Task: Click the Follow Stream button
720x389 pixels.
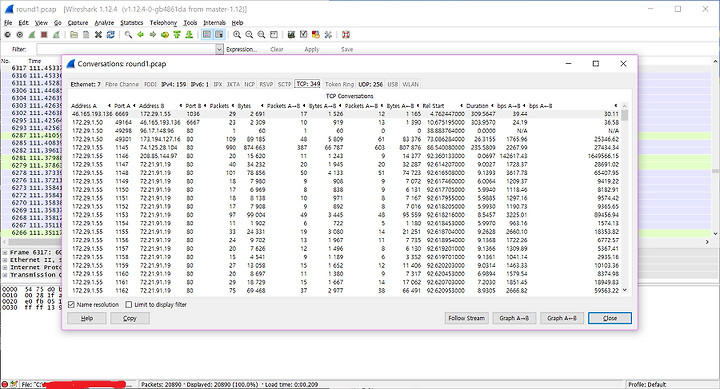Action: click(466, 318)
